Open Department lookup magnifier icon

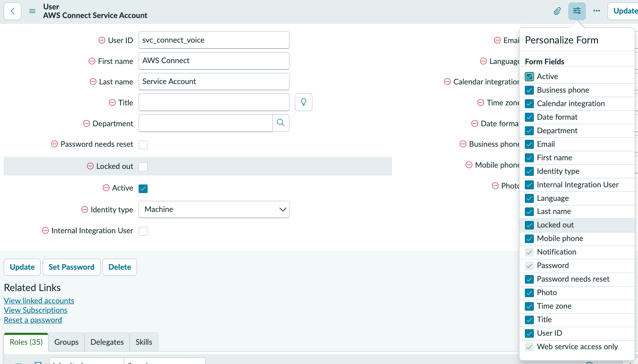point(281,123)
